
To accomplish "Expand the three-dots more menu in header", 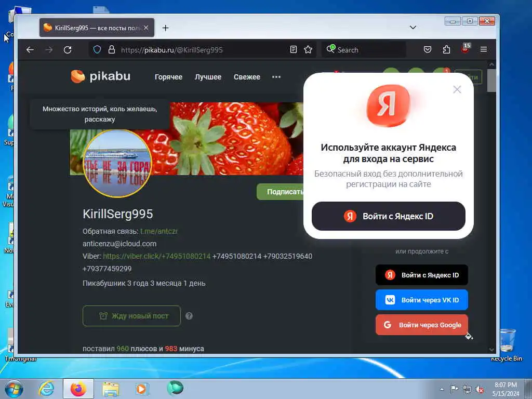I will (x=276, y=77).
